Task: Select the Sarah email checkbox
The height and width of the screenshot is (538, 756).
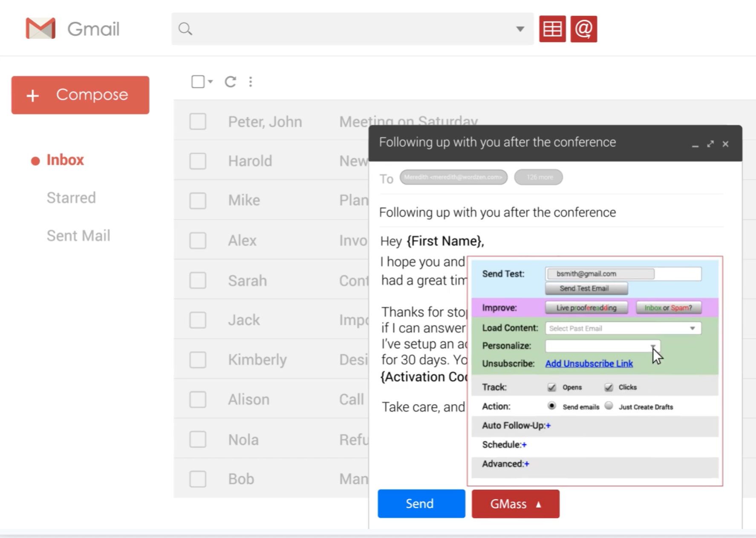Action: (198, 281)
